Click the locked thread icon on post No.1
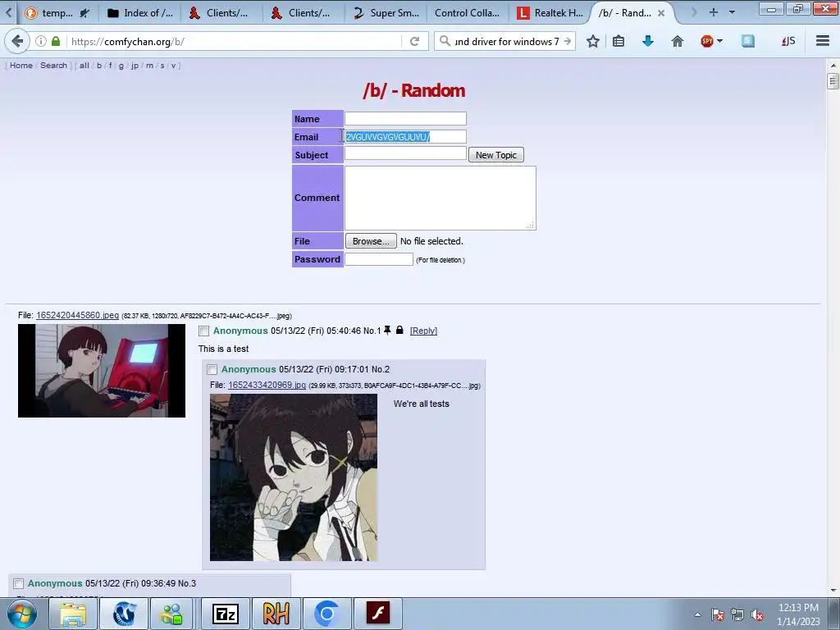 pyautogui.click(x=399, y=330)
